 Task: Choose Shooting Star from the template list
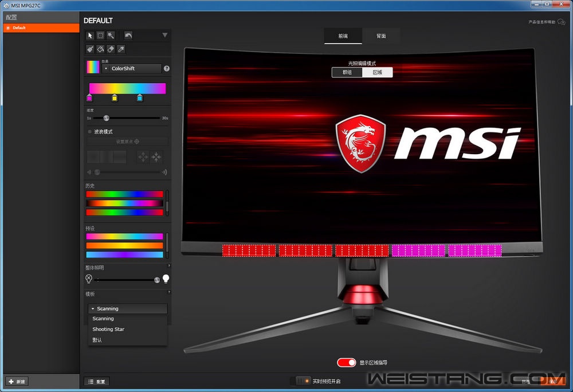point(128,329)
